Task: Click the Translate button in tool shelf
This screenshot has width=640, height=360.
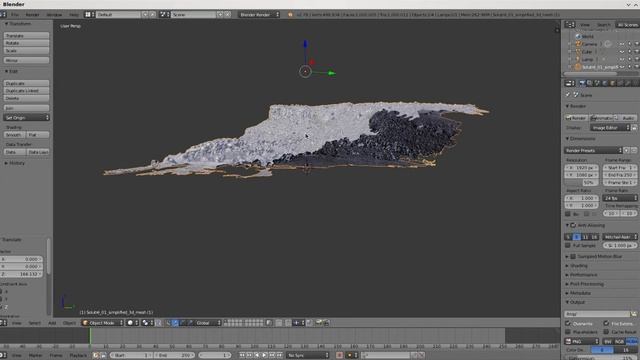Action: (27, 36)
